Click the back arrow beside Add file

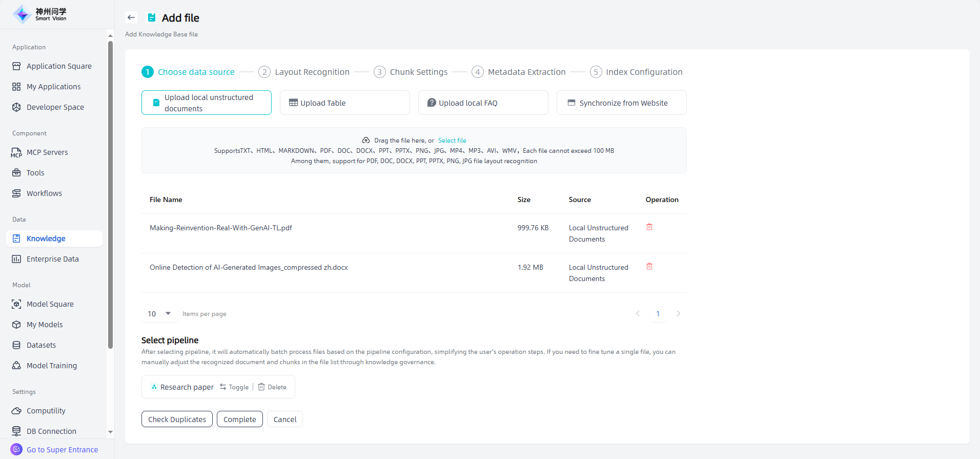(131, 17)
